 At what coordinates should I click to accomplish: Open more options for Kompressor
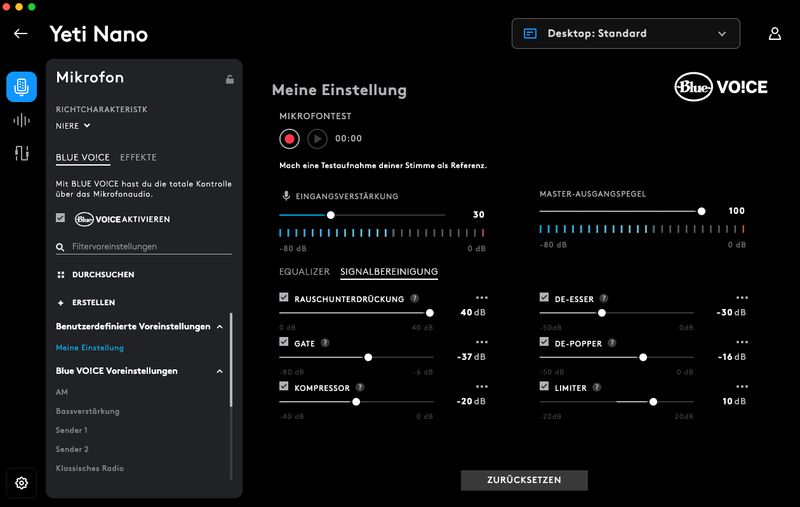pyautogui.click(x=482, y=386)
